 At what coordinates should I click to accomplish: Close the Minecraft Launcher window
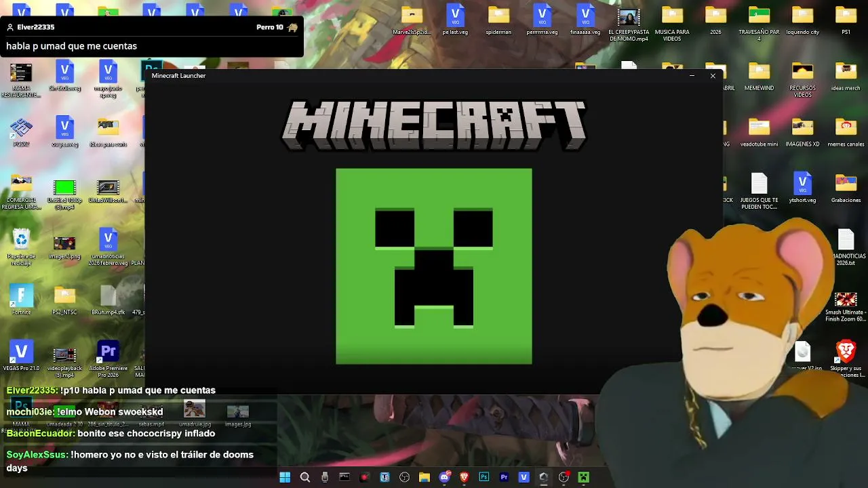pos(713,76)
